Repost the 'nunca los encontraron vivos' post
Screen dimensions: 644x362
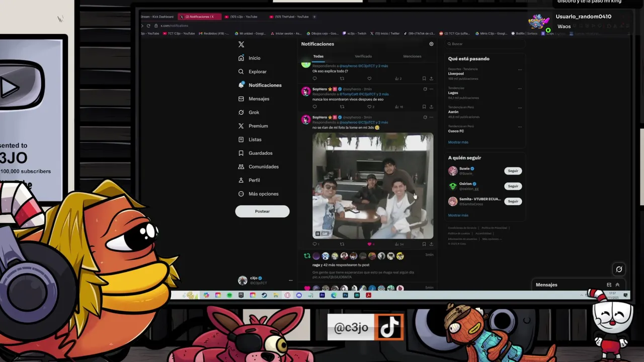(342, 107)
